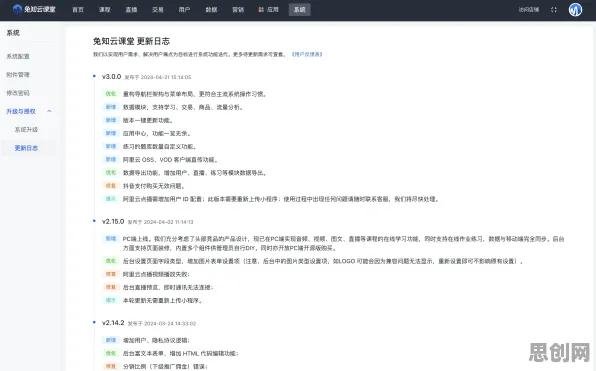Open 修改密码 in the sidebar

tap(18, 93)
